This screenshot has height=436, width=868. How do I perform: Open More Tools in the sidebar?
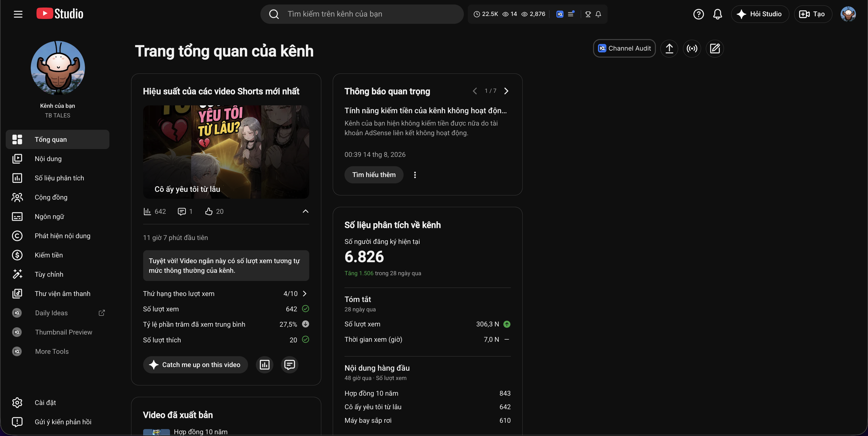(58, 351)
